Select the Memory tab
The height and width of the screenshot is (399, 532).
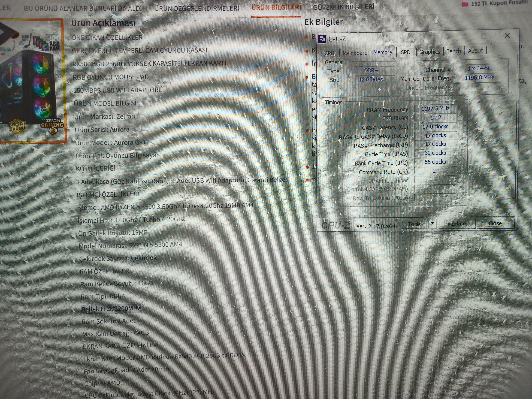tap(383, 52)
